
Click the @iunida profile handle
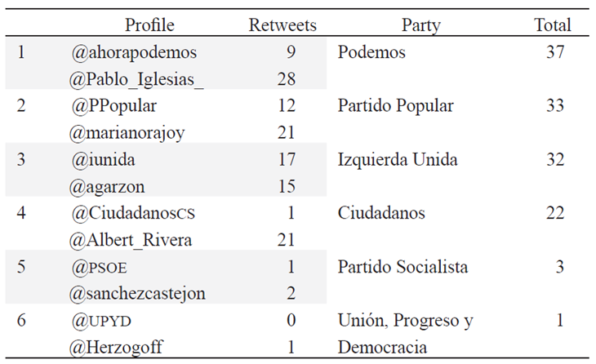pos(105,160)
